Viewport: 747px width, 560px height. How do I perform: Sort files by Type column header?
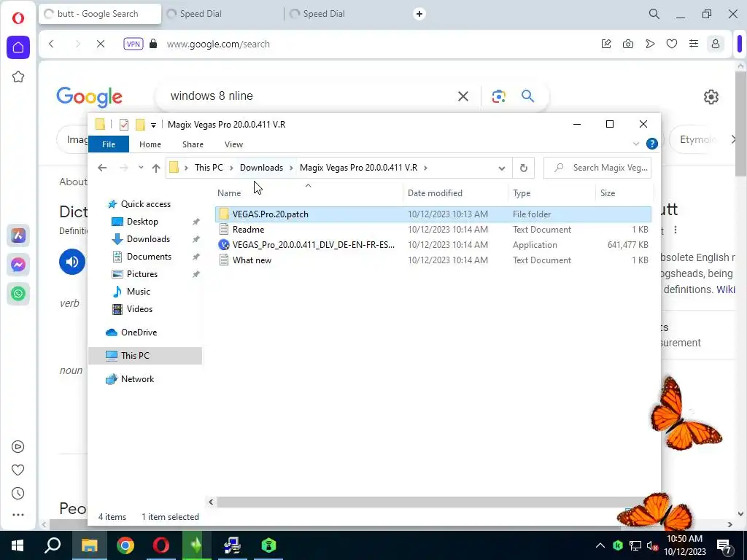coord(522,192)
